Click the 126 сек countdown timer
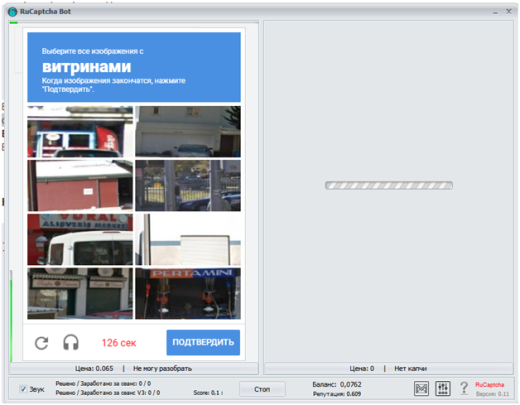 tap(119, 343)
